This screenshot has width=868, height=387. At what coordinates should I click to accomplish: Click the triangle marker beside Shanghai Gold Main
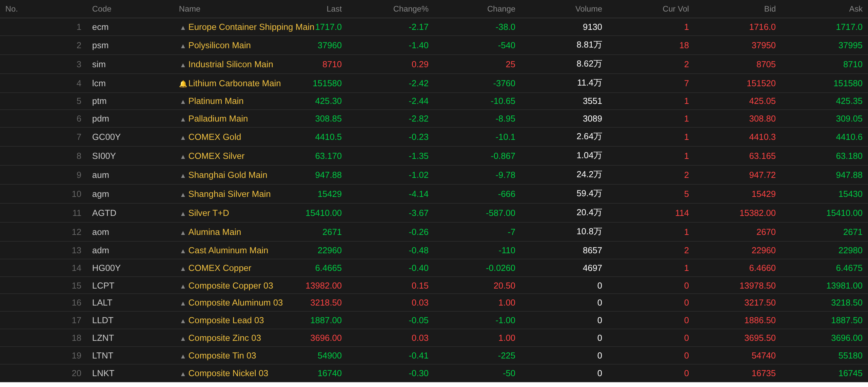point(183,176)
